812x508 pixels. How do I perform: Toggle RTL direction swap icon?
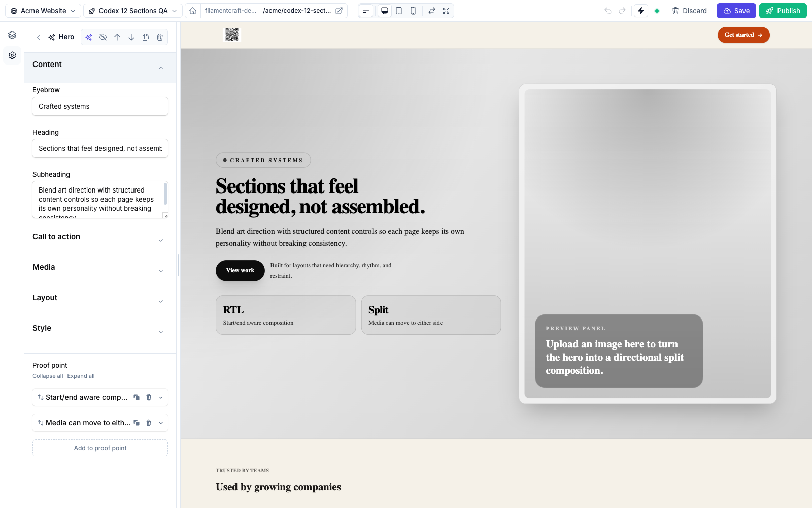tap(432, 11)
